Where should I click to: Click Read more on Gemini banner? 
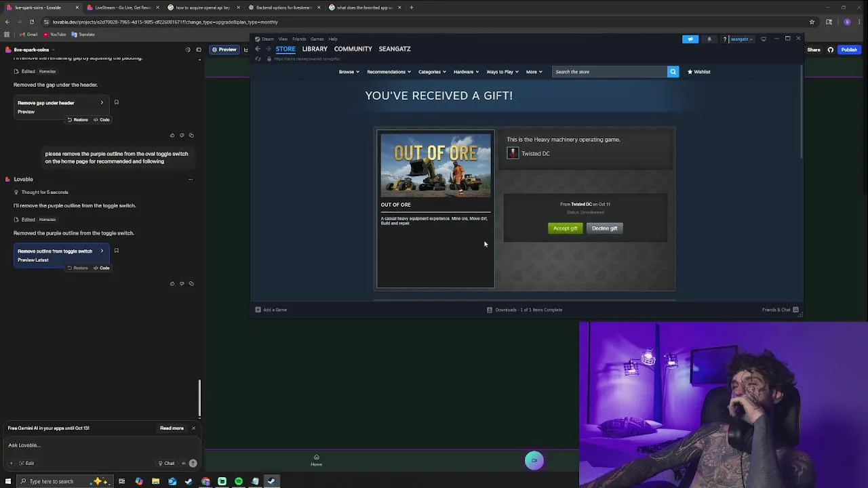[x=172, y=428]
